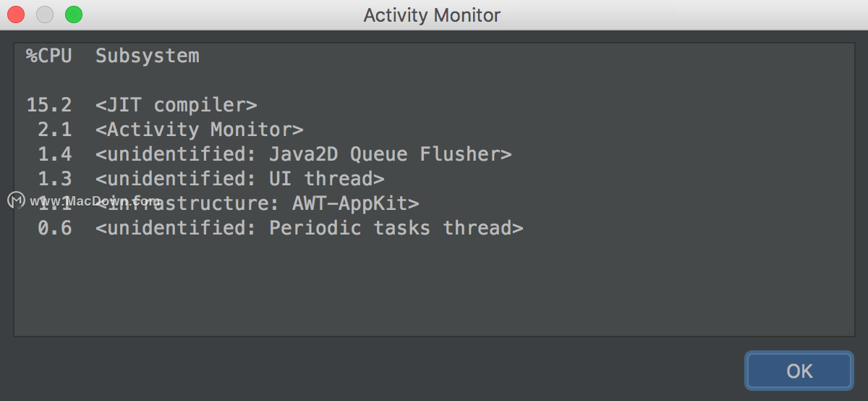Click the Subsystem column header
Screen dimensions: 868x401
[x=148, y=56]
